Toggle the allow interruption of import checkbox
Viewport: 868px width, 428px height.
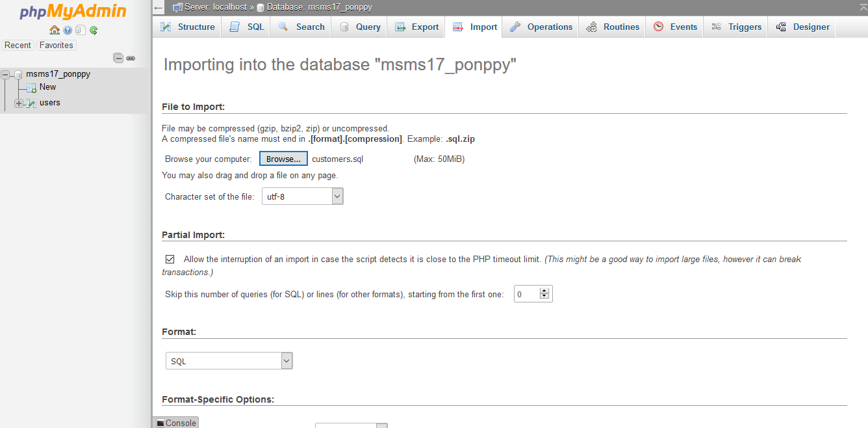click(x=170, y=259)
